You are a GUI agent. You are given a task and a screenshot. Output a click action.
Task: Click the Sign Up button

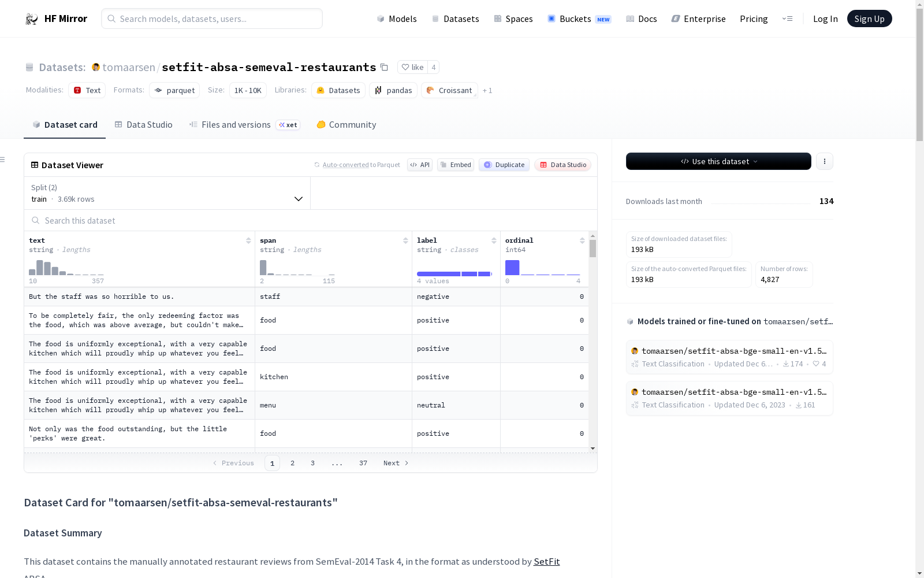869,18
